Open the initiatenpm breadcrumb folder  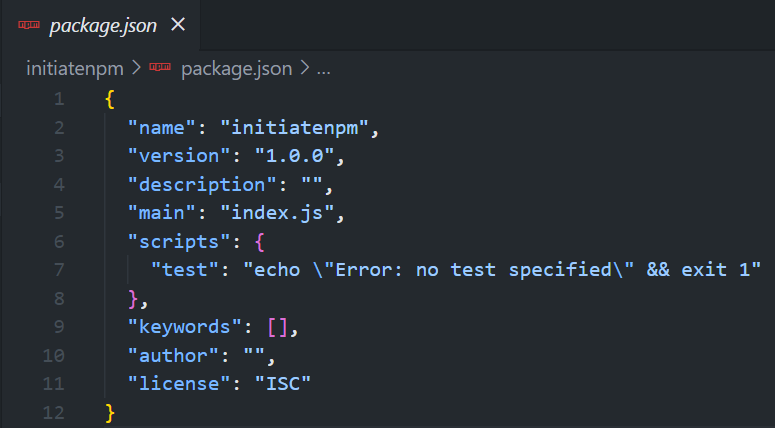75,69
